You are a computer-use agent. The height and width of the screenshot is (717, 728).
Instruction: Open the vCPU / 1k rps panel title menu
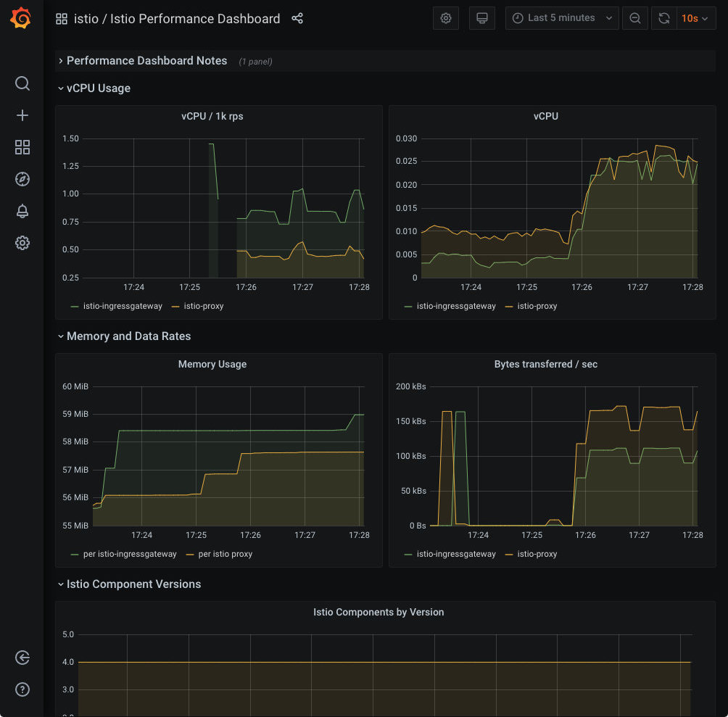(212, 116)
